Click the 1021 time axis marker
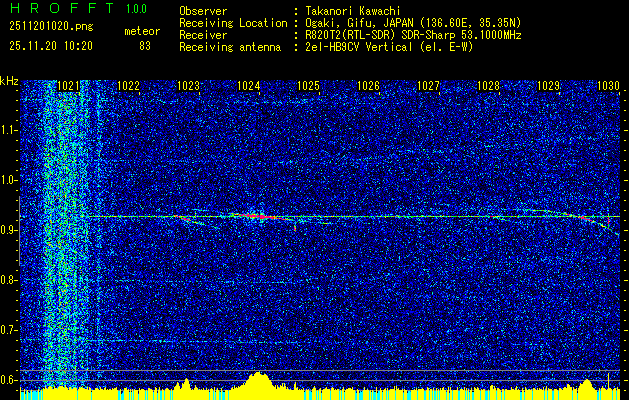 point(68,85)
